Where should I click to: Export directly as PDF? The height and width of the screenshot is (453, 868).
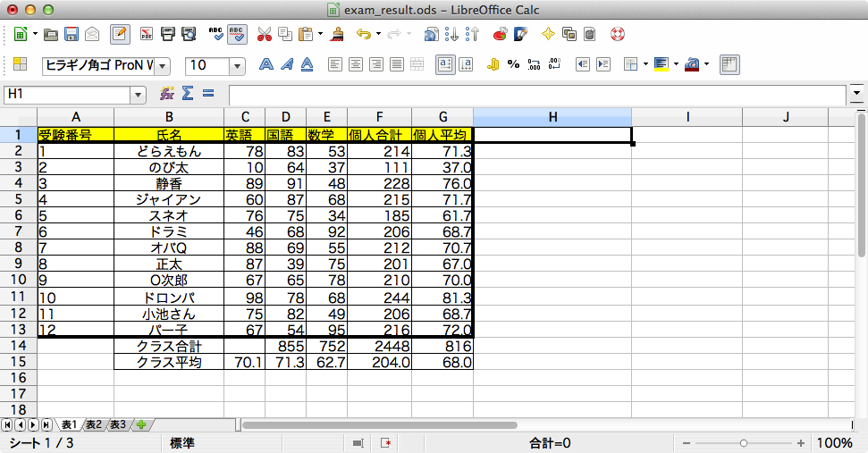[x=146, y=35]
